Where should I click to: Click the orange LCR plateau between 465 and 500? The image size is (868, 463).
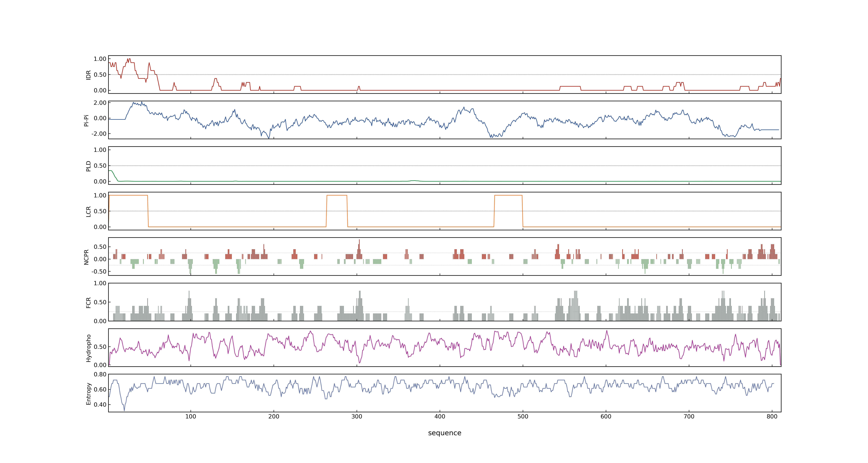(508, 195)
